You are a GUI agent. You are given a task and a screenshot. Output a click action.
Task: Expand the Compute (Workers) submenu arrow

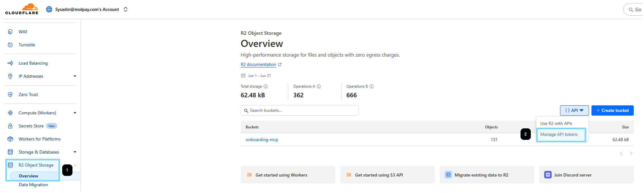click(x=75, y=113)
